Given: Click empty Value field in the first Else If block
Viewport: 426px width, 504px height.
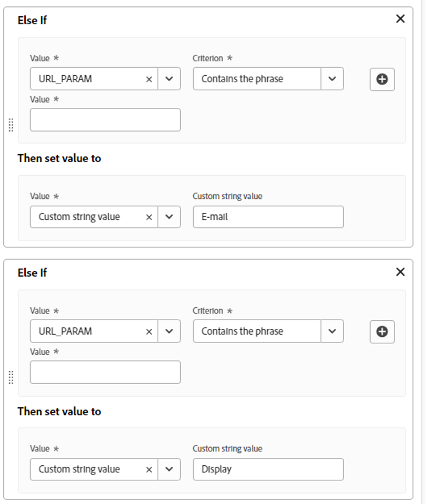Looking at the screenshot, I should point(105,120).
